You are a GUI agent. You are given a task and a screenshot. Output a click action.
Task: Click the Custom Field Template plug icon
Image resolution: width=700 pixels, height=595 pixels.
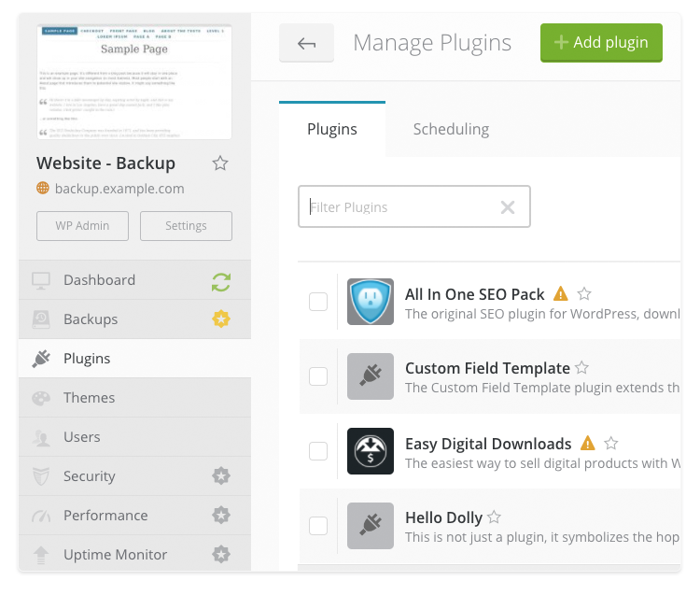pos(371,376)
